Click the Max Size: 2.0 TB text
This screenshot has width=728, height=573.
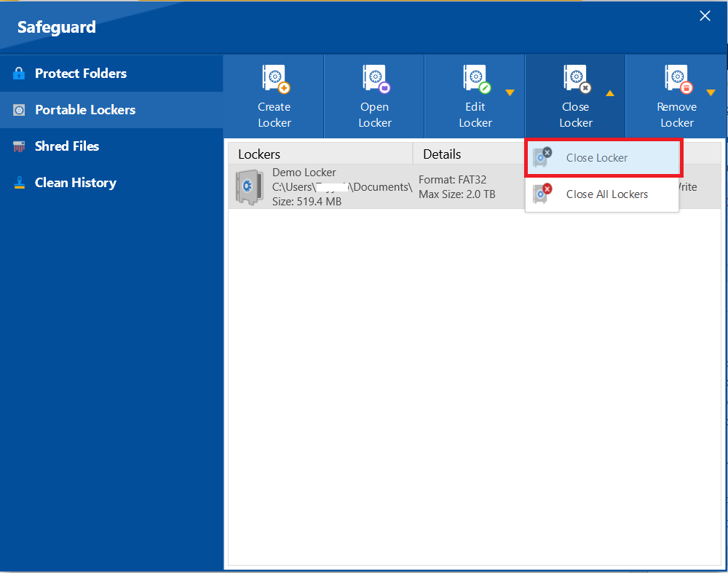(457, 194)
